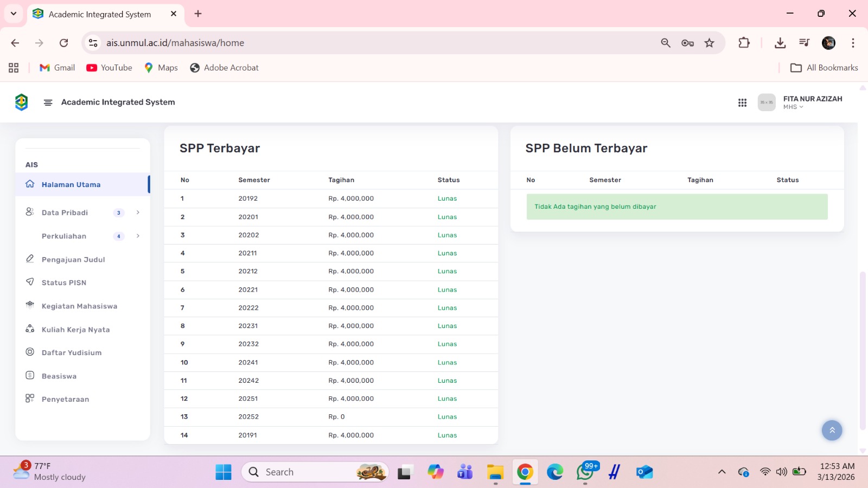Click the hamburger menu icon beside the title

click(x=48, y=102)
